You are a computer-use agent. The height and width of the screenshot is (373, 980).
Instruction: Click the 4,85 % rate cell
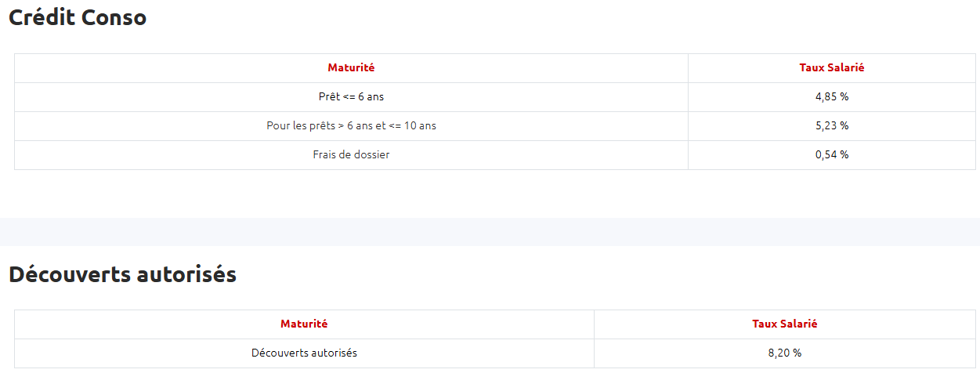point(831,97)
